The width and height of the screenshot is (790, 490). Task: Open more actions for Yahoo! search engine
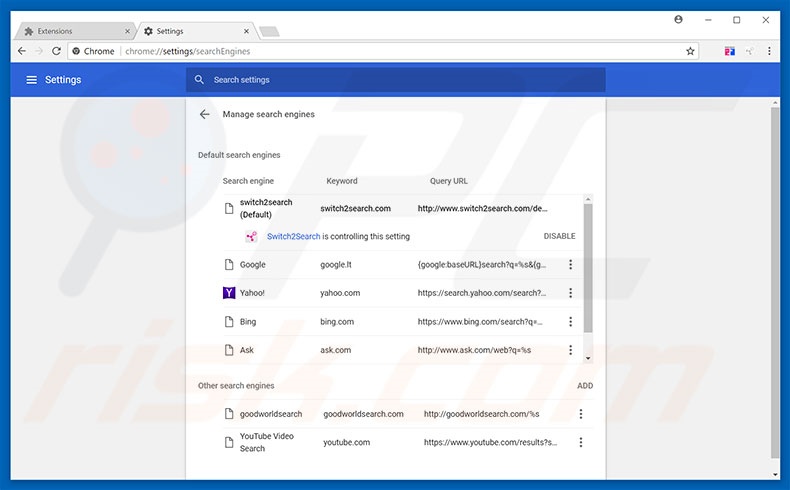[x=570, y=293]
